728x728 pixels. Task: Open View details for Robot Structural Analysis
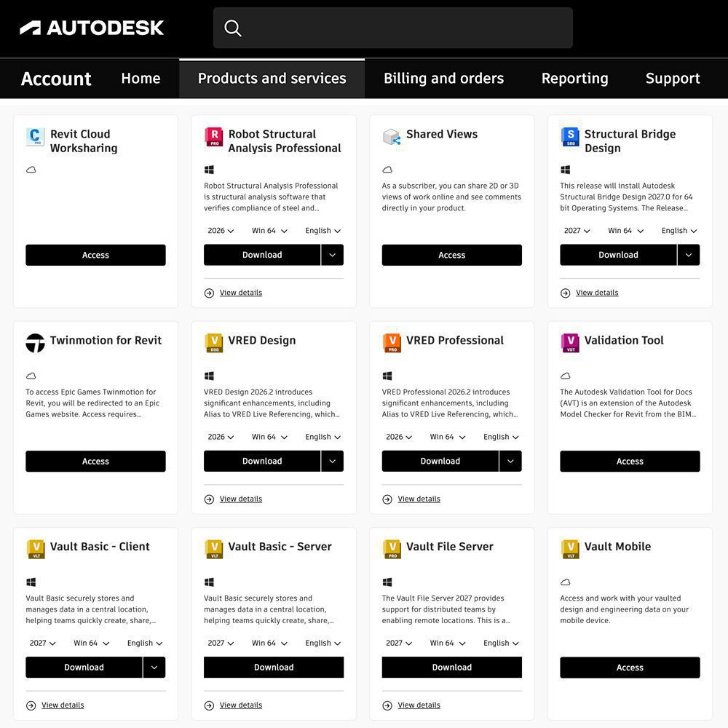(241, 293)
